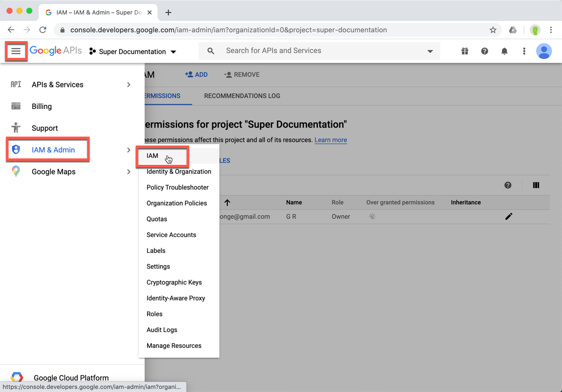Click the edit pencil for the Owner row
Screen dimensions: 562x392
point(509,216)
